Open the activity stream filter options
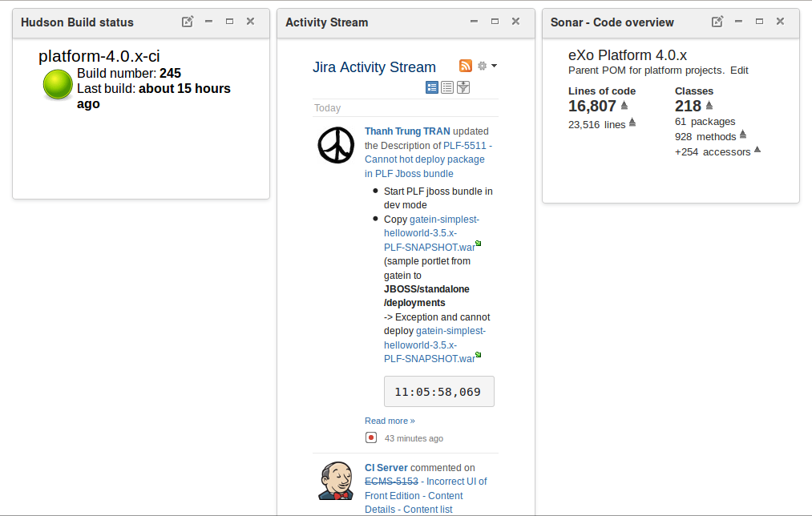The width and height of the screenshot is (812, 516). pyautogui.click(x=463, y=87)
